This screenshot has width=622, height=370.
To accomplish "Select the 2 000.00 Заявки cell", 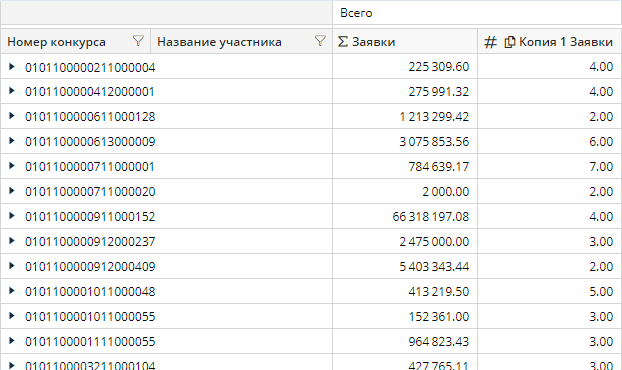I will pyautogui.click(x=405, y=192).
